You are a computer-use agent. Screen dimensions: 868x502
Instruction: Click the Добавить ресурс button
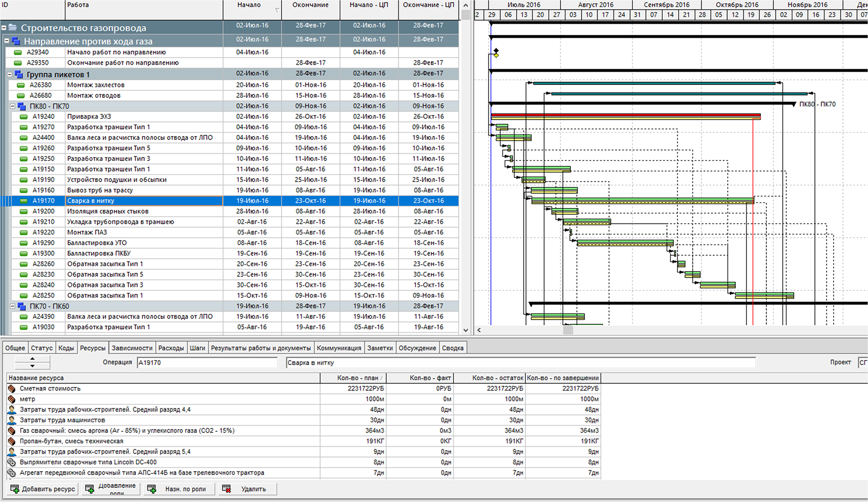click(x=43, y=489)
